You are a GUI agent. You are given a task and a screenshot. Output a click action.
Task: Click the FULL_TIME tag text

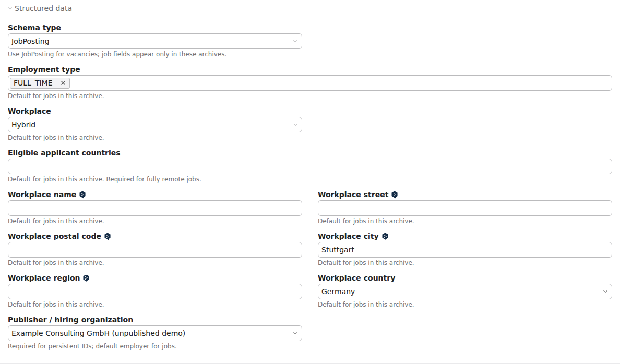tap(33, 83)
